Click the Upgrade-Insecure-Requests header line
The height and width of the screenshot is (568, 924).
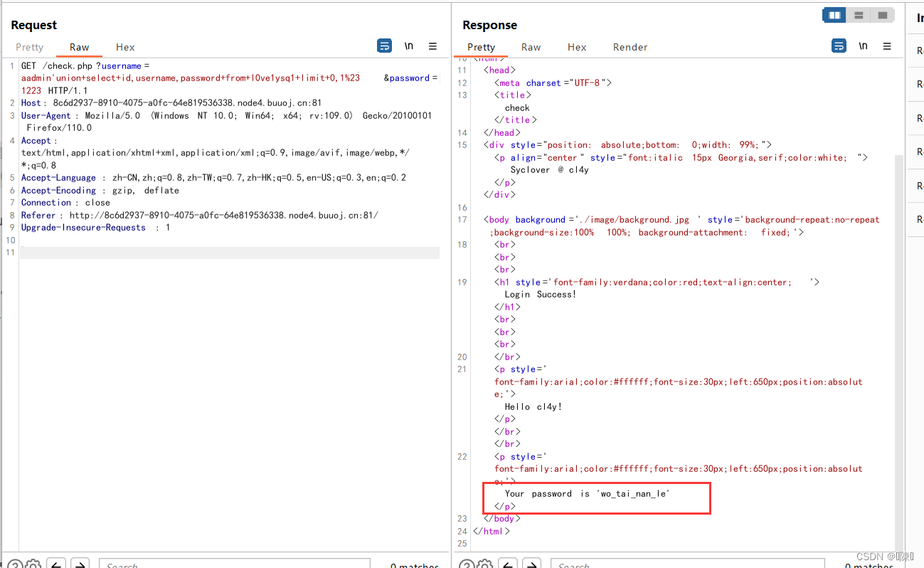point(96,228)
